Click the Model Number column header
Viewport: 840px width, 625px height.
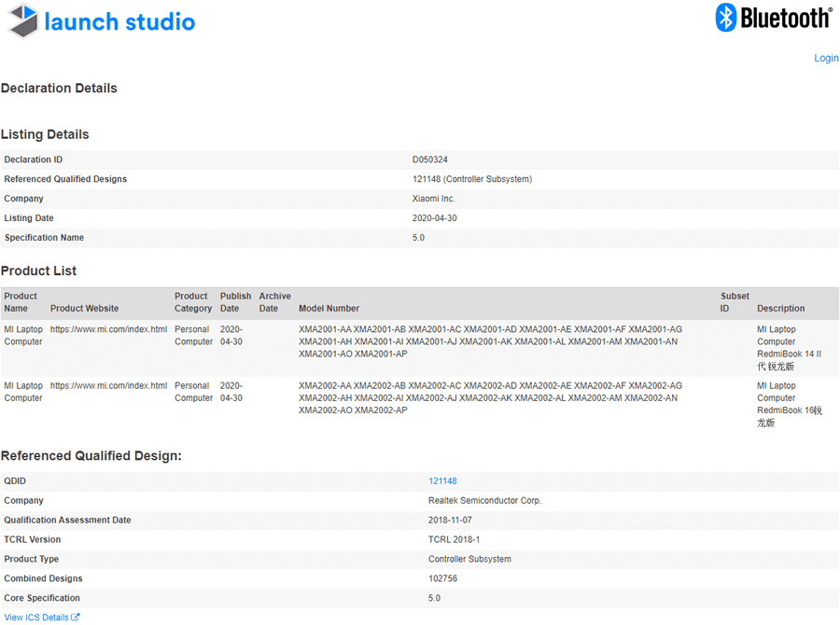329,309
